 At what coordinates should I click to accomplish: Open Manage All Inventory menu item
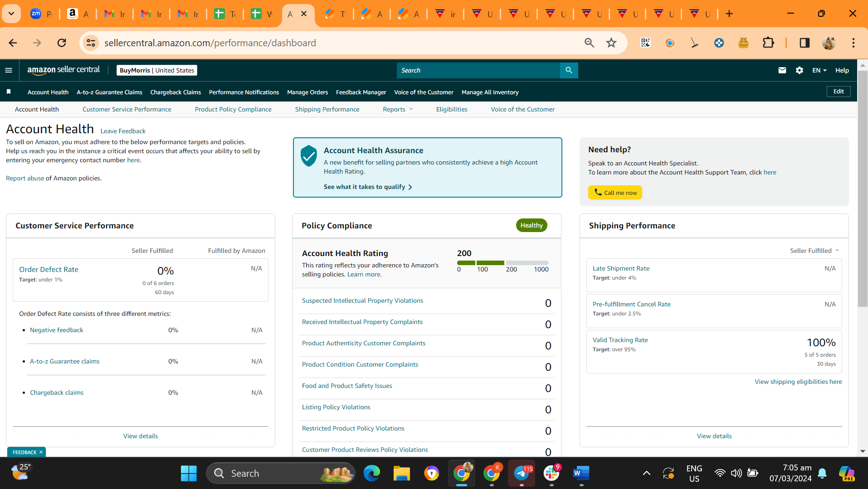(x=490, y=92)
